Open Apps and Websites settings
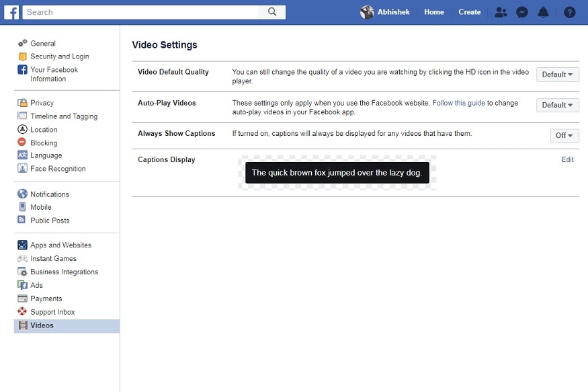The height and width of the screenshot is (392, 588). pyautogui.click(x=60, y=245)
